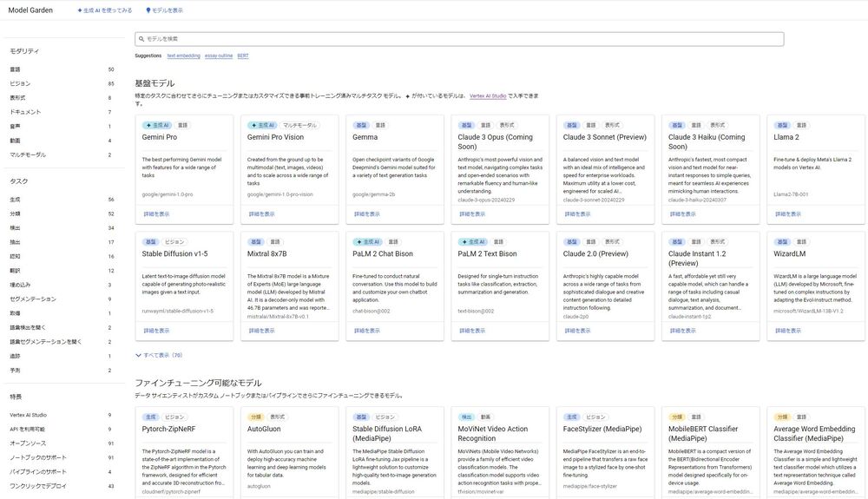Filter by セグメンテーション task
The height and width of the screenshot is (499, 868).
pyautogui.click(x=62, y=299)
